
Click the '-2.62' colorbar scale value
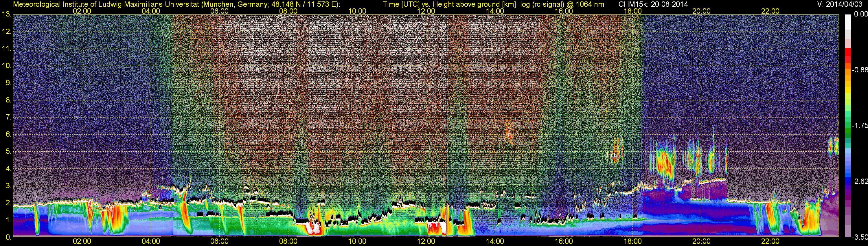(860, 181)
